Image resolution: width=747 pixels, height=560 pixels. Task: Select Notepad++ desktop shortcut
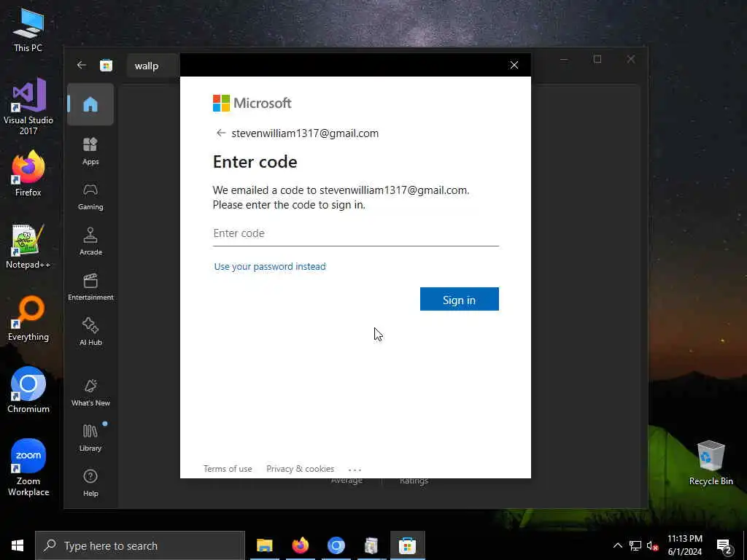click(28, 246)
